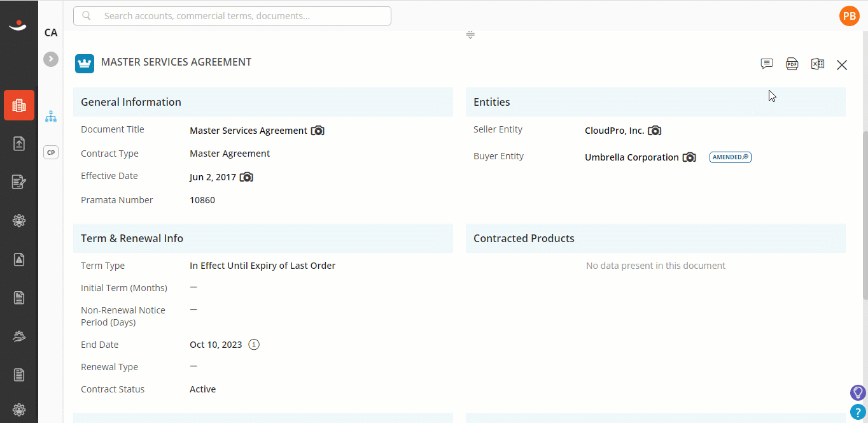Image resolution: width=868 pixels, height=423 pixels.
Task: Click the bottommost gear icon in sidebar
Action: (x=19, y=410)
